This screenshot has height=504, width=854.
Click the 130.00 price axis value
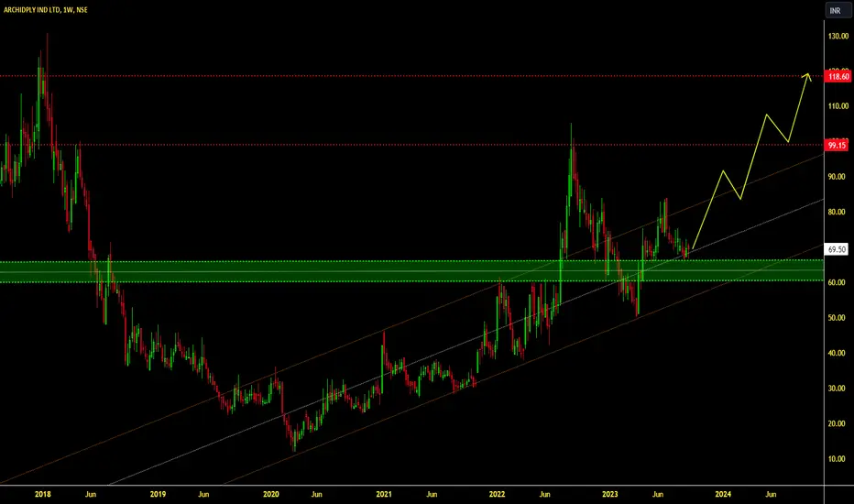(838, 36)
